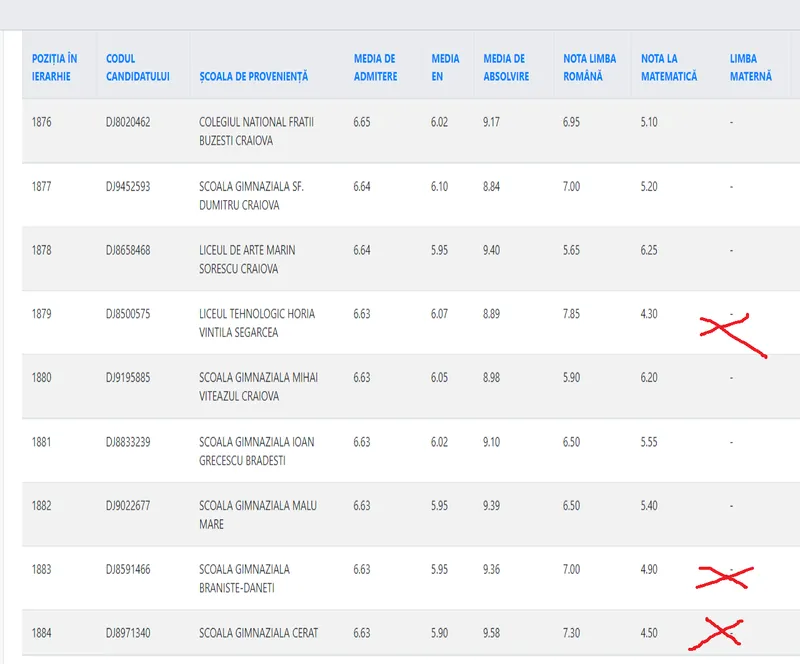Sort by Media de admitere header
Viewport: 800px width, 664px height.
click(x=376, y=67)
